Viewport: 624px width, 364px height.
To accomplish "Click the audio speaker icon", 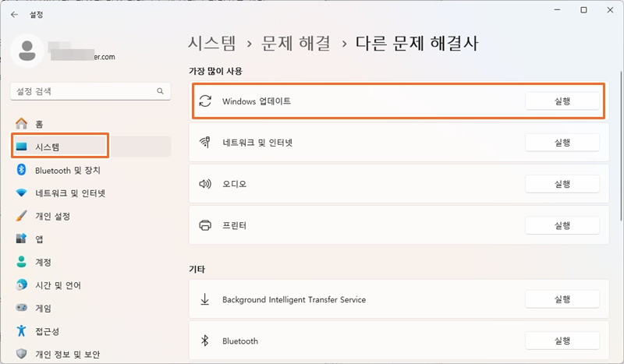I will [x=205, y=184].
